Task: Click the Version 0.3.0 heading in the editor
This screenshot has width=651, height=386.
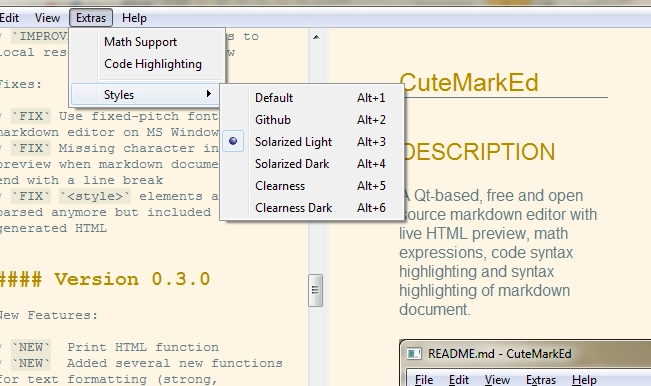Action: click(x=105, y=279)
